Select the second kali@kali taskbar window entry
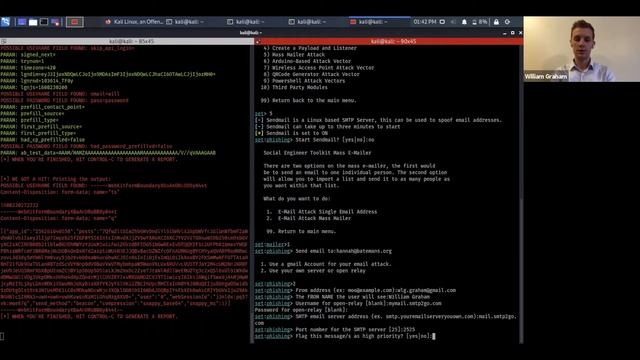The width and height of the screenshot is (640, 360). (x=246, y=22)
